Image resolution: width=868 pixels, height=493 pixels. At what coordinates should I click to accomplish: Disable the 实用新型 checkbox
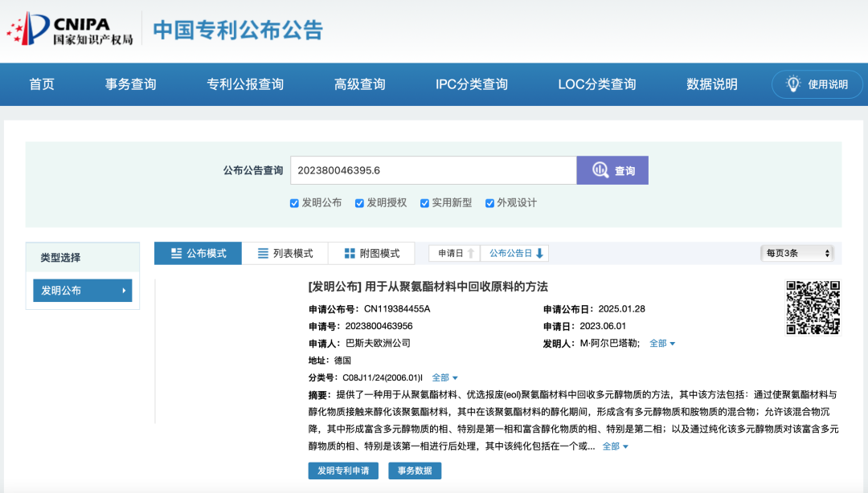point(424,203)
